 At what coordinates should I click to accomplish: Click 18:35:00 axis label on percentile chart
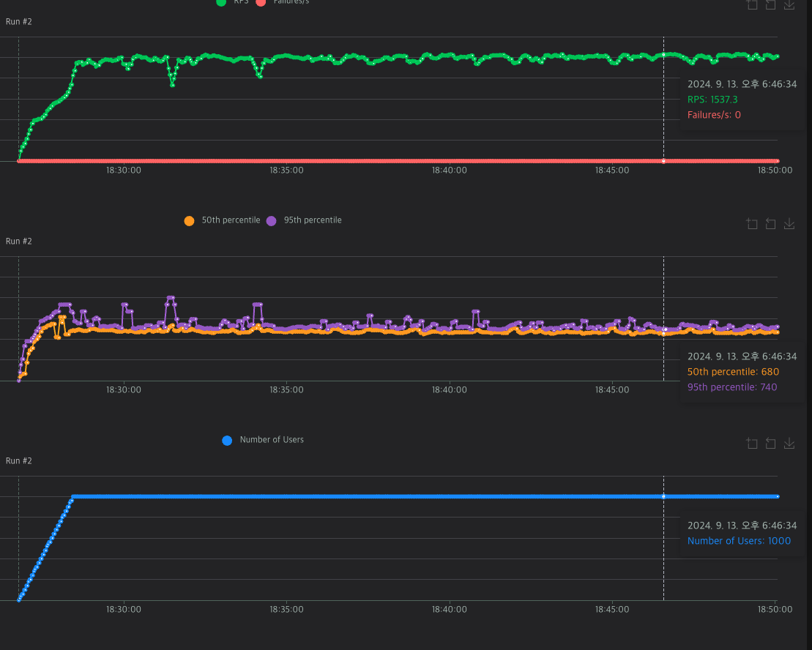[286, 389]
